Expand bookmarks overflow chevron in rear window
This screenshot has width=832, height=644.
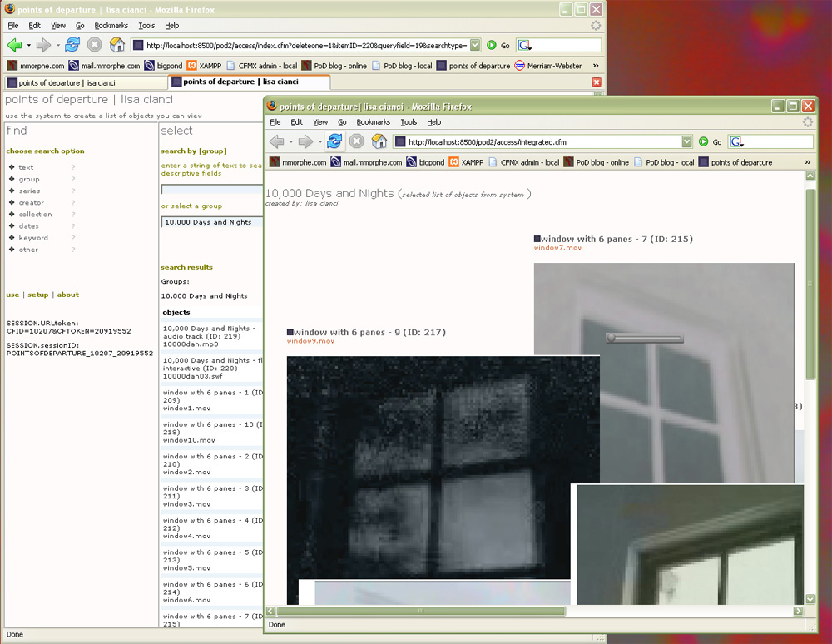(x=596, y=66)
